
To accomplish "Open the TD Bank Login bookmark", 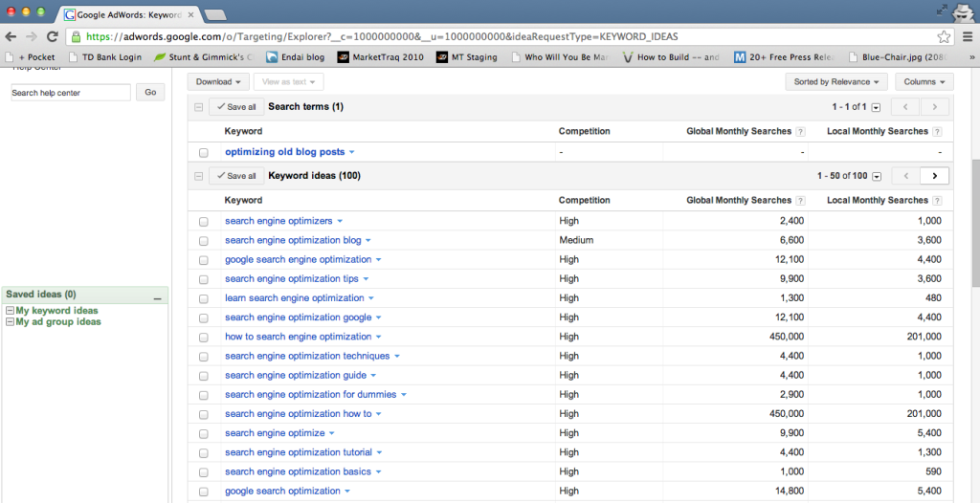I will 105,56.
